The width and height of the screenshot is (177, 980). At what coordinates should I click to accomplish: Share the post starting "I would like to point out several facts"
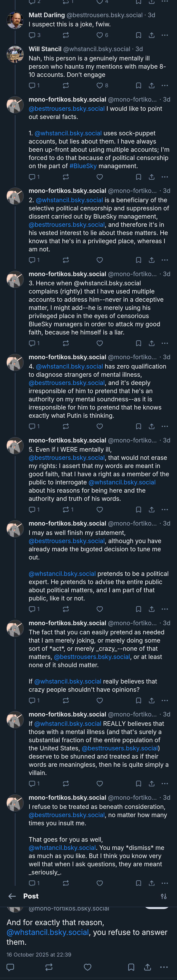coord(151,176)
